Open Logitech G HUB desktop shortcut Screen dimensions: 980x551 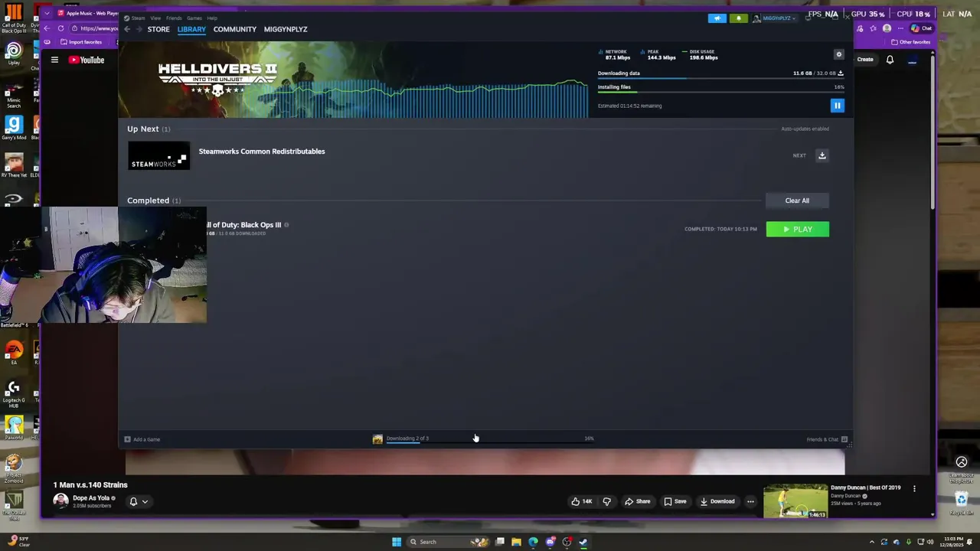coord(14,395)
